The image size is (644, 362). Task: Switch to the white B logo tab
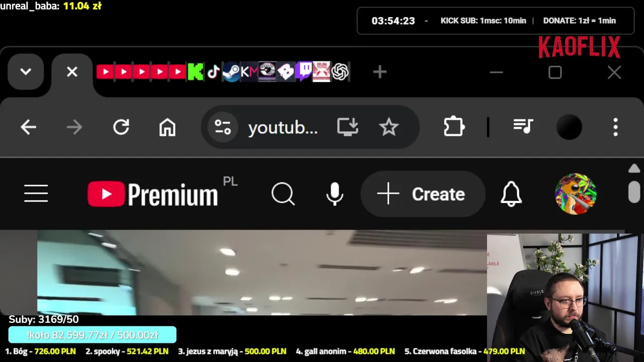285,72
